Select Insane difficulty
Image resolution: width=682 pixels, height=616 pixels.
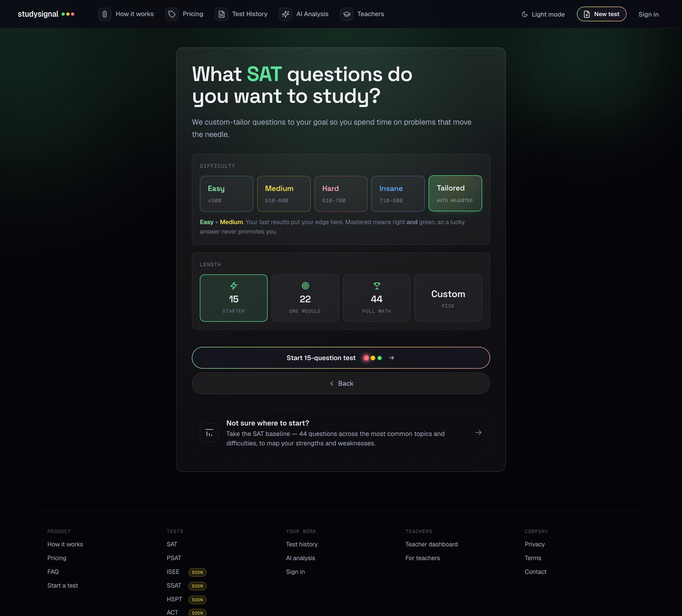(398, 194)
